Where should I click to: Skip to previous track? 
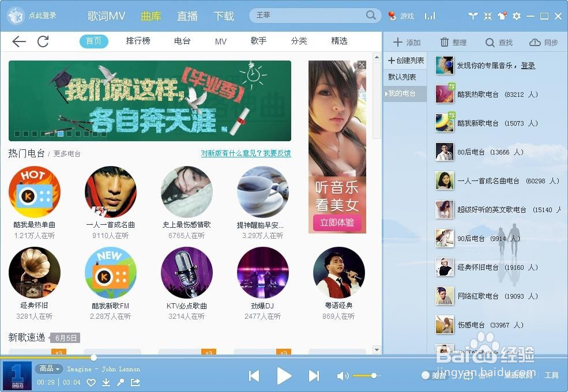[x=254, y=376]
